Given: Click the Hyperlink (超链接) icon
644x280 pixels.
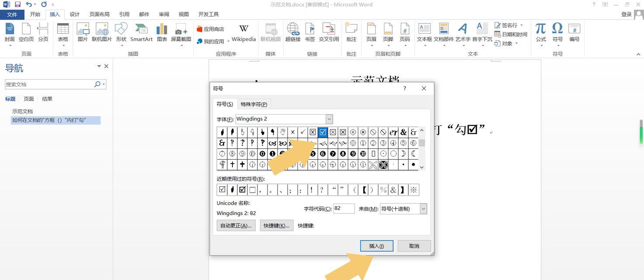Looking at the screenshot, I should click(293, 29).
